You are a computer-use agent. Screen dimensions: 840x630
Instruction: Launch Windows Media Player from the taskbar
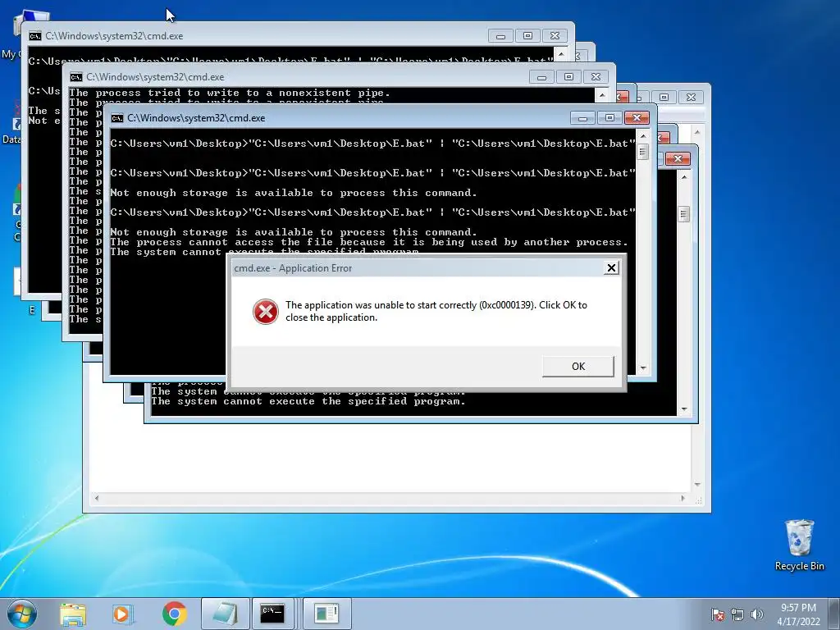click(122, 614)
